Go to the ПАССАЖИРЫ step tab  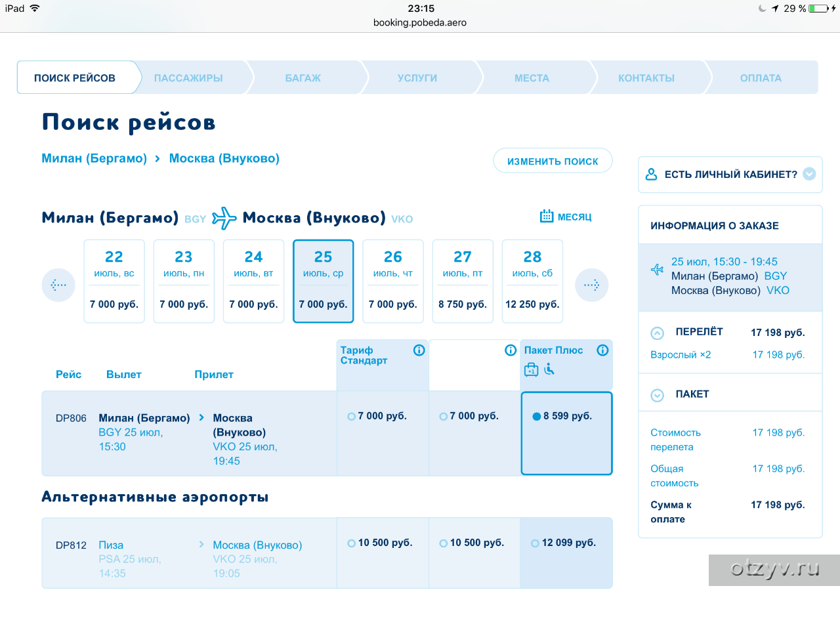pyautogui.click(x=188, y=78)
